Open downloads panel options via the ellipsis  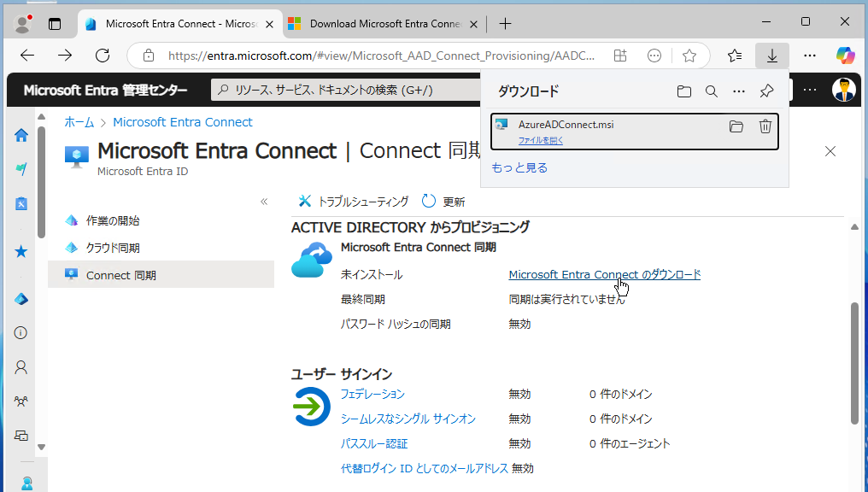coord(739,91)
